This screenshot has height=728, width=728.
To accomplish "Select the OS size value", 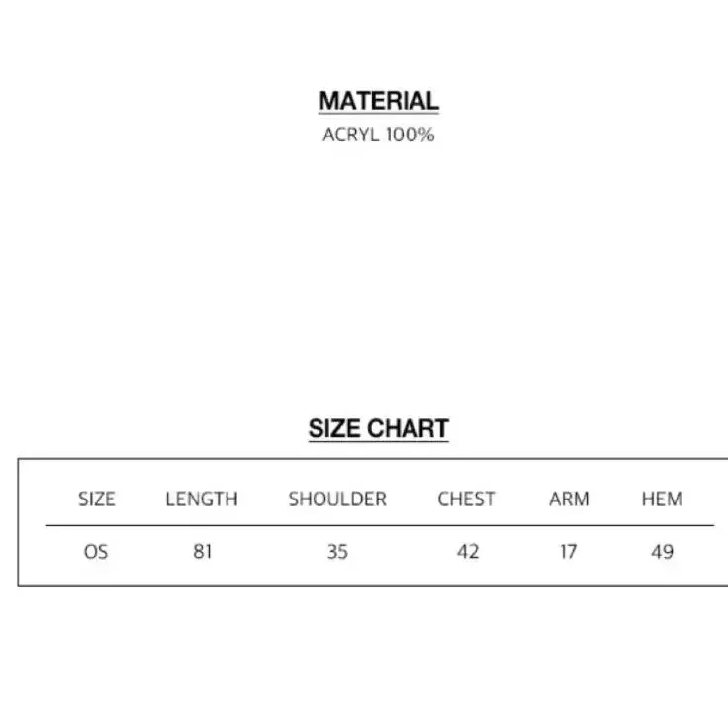I will [x=96, y=552].
